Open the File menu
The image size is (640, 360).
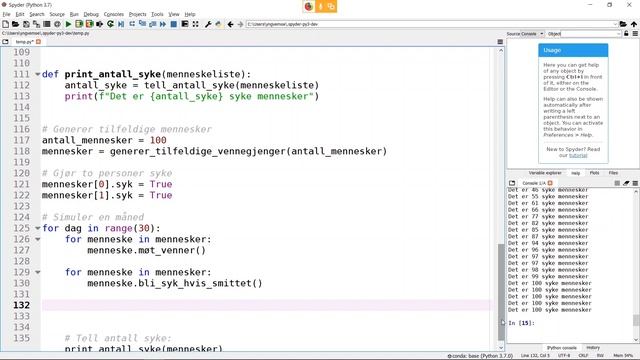7,14
